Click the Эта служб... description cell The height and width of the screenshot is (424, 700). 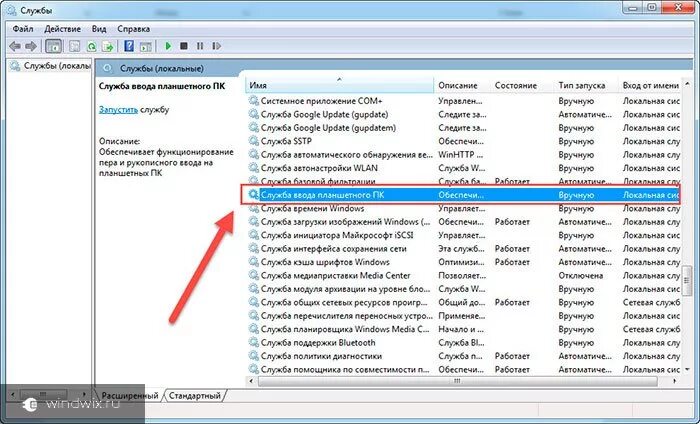[461, 249]
